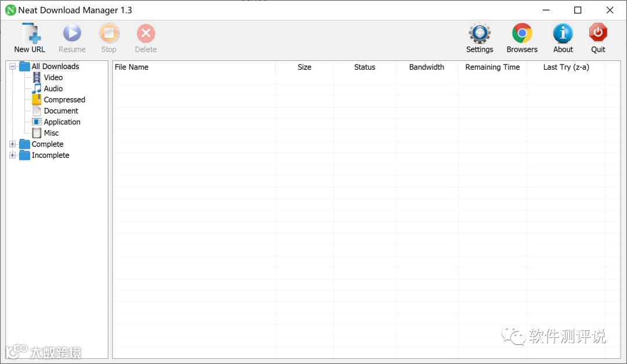Sort by Size column header
Viewport: 627px width, 364px height.
304,67
